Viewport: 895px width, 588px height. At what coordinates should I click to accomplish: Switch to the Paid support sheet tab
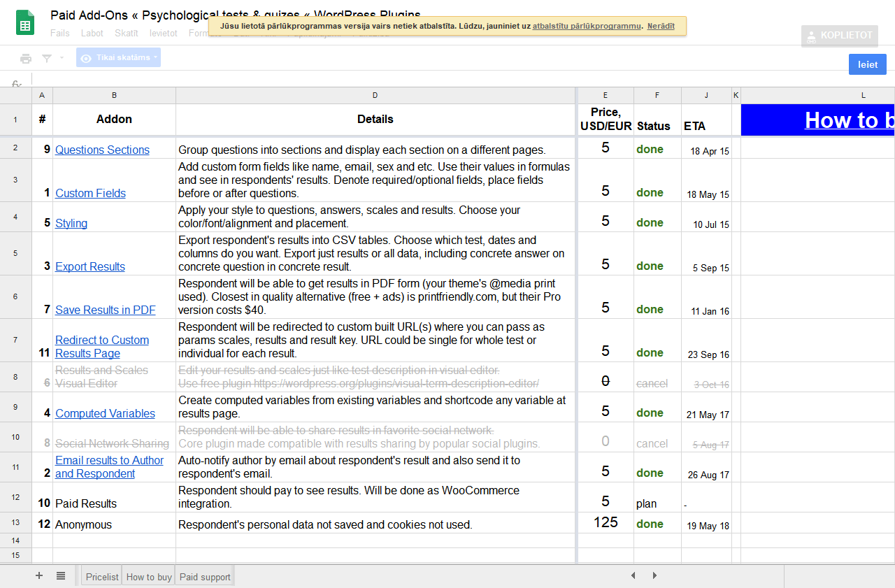(205, 577)
